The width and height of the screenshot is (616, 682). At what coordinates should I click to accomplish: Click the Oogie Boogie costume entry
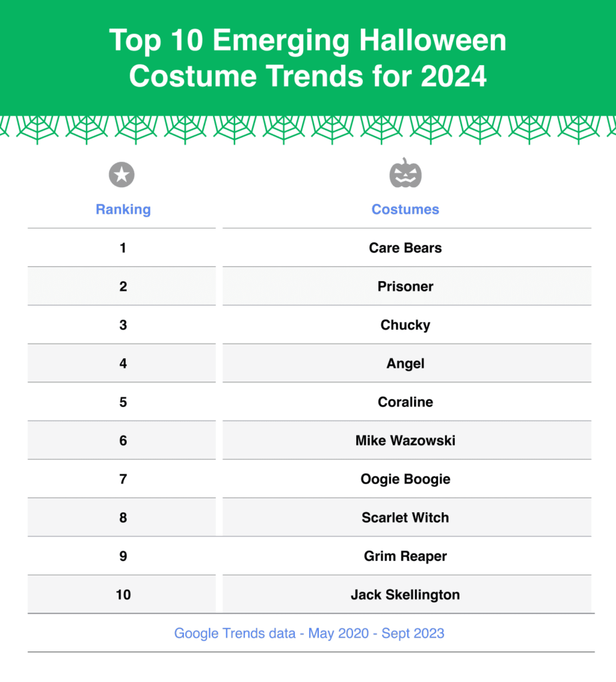406,480
